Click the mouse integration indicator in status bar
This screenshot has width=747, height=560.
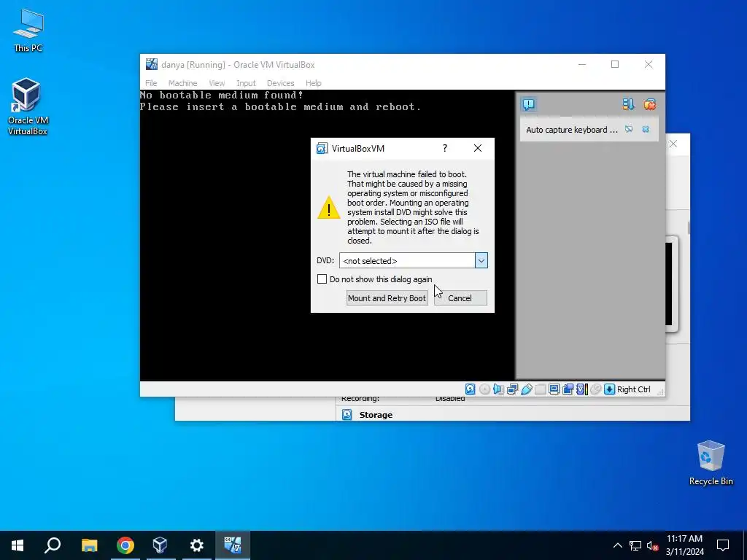[595, 389]
